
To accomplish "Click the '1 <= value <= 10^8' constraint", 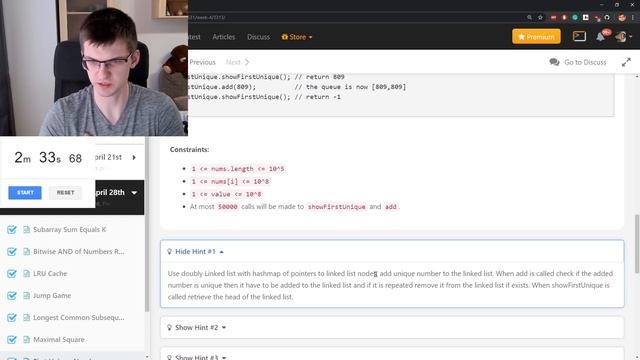I will tap(227, 194).
